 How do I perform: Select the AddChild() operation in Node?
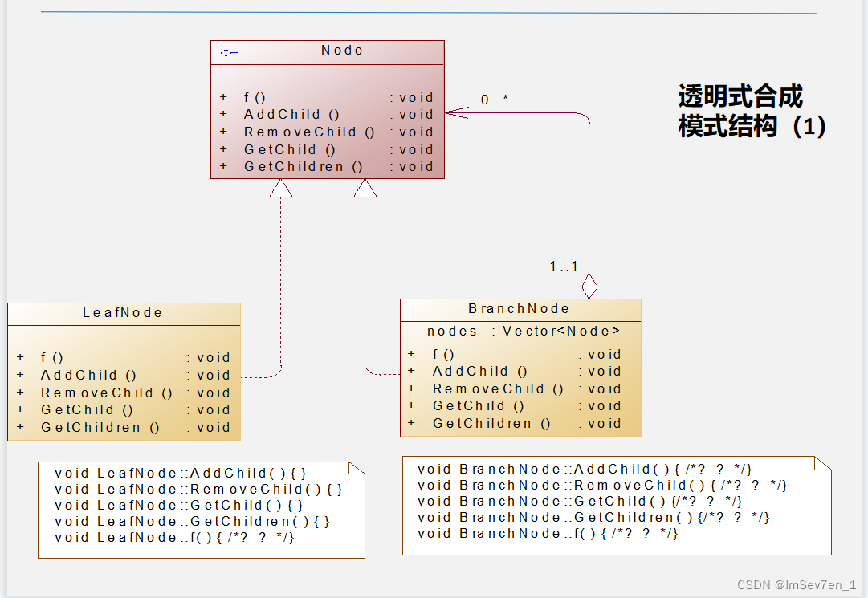click(327, 115)
